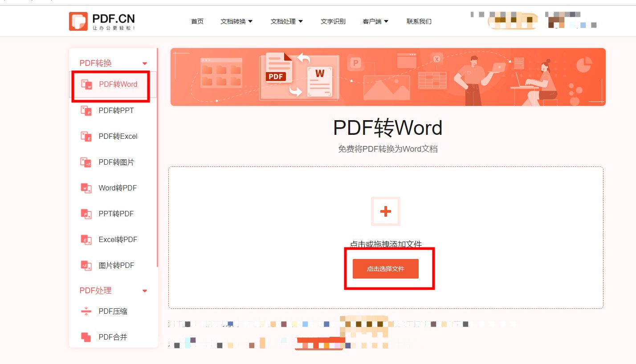Image resolution: width=636 pixels, height=364 pixels.
Task: Click the sidebar vertical scrollbar
Action: pos(157,158)
